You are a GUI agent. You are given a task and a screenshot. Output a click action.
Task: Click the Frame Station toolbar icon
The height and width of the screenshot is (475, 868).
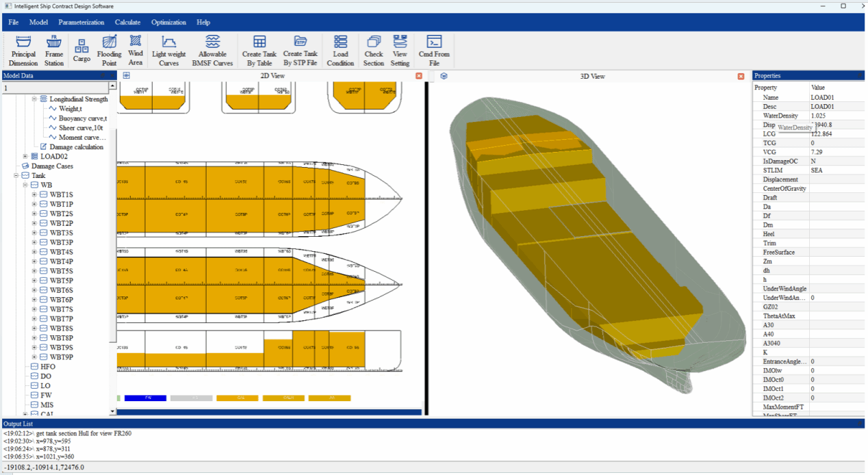click(54, 50)
